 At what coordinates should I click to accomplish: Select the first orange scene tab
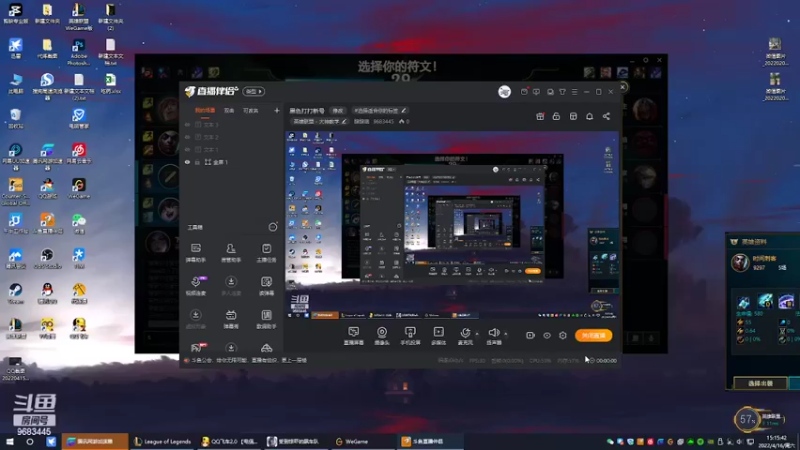point(205,110)
